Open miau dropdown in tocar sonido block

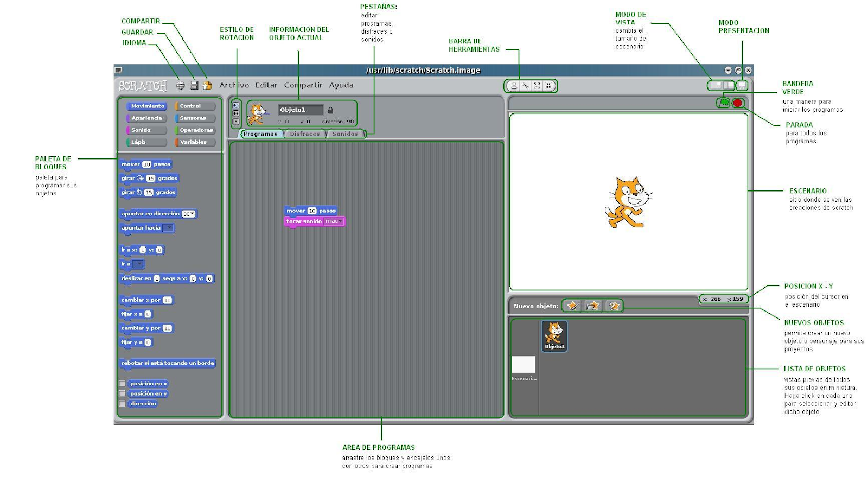(x=334, y=221)
